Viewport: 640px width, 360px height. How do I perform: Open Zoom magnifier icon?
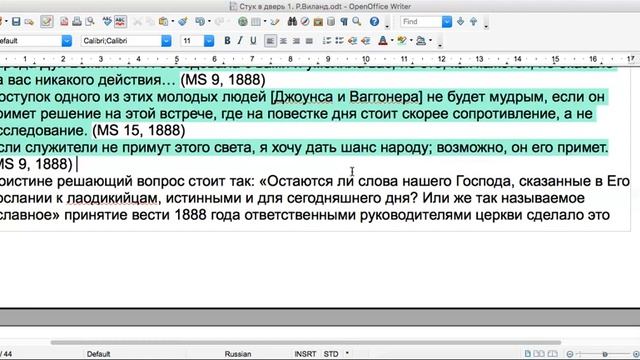click(x=357, y=22)
